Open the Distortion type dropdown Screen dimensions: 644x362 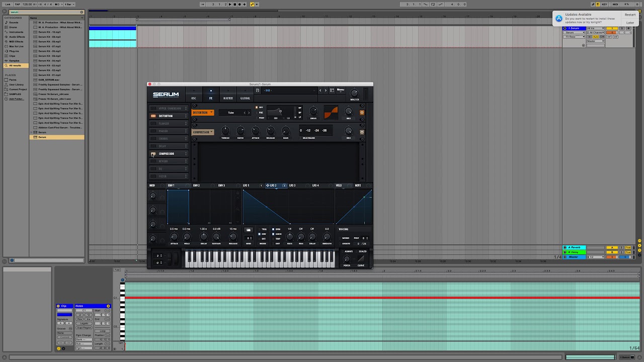[x=203, y=113]
